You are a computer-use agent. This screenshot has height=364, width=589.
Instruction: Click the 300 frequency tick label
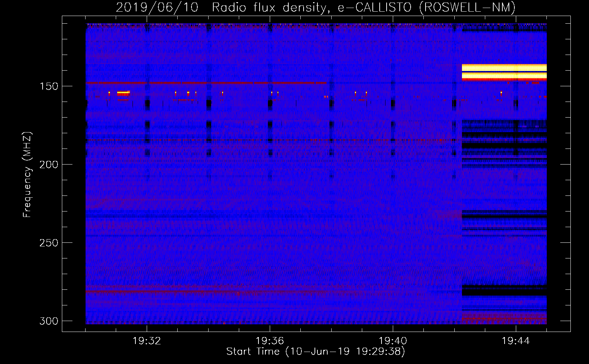coord(49,321)
